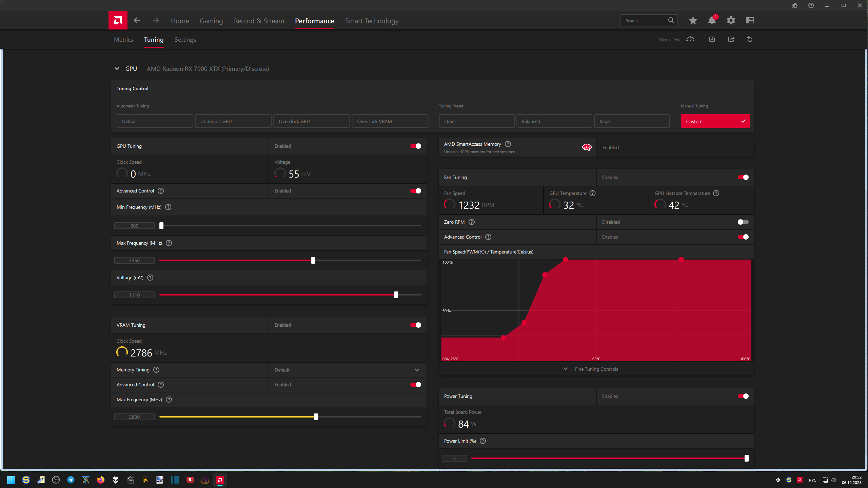Screen dimensions: 868x488
Task: Open the notifications bell
Action: 712,20
